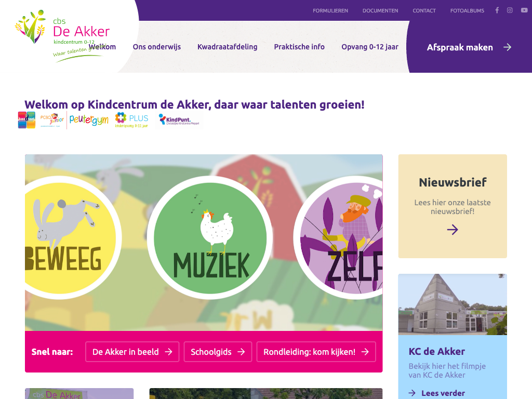The image size is (532, 399).
Task: Click the PLUS kinderopvang logo
Action: (x=131, y=120)
